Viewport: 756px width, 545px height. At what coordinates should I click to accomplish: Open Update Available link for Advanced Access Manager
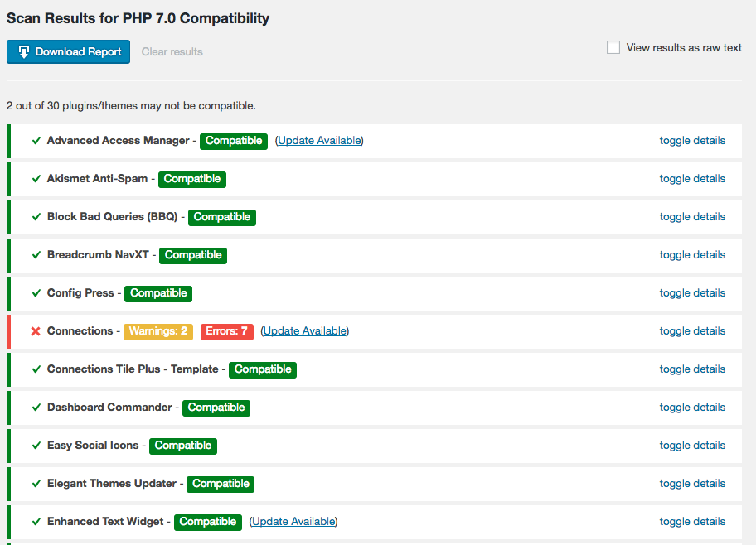tap(319, 140)
